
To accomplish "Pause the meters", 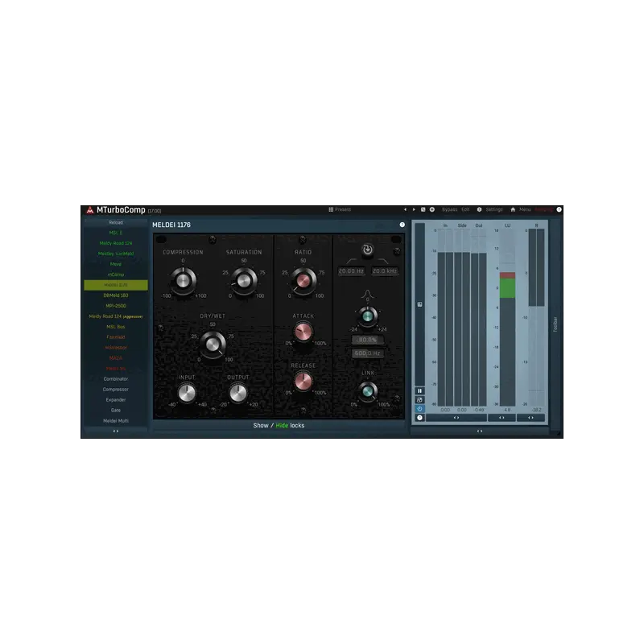I will click(x=419, y=390).
